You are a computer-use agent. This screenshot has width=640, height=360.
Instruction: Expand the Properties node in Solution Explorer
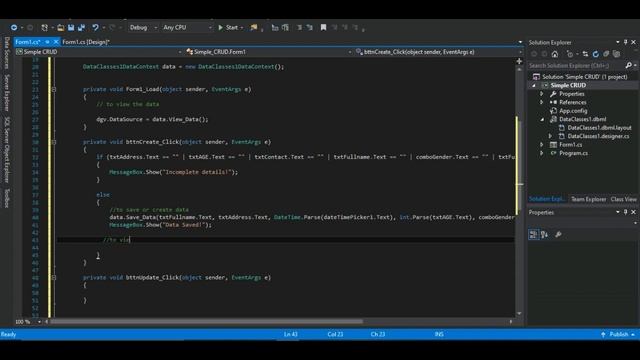click(x=542, y=94)
